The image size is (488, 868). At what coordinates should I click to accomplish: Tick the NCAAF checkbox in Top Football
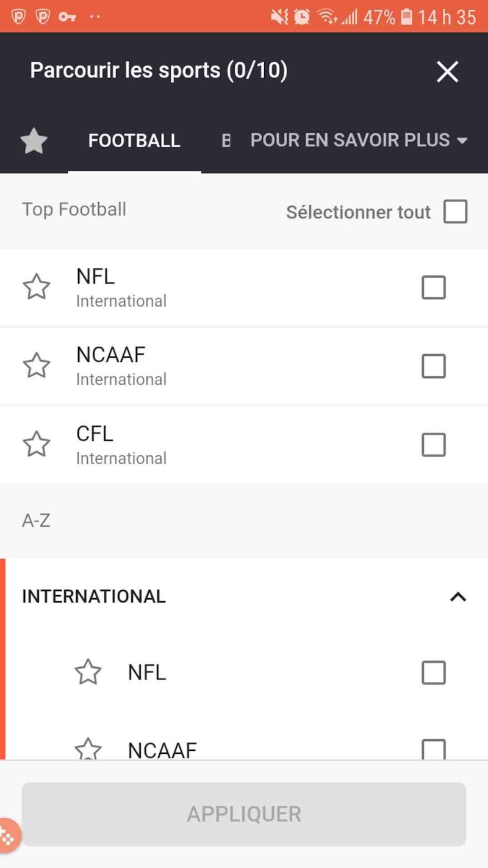(x=434, y=366)
